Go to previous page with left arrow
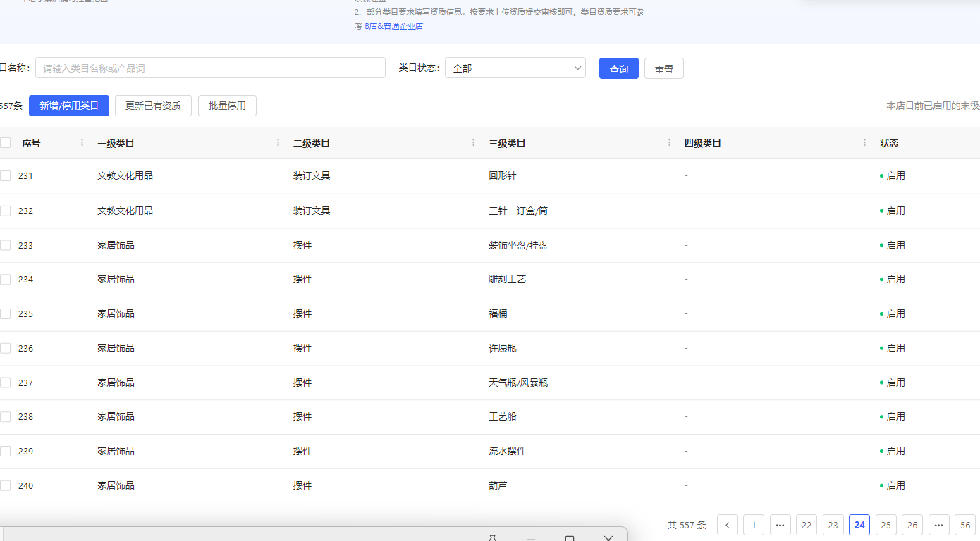The width and height of the screenshot is (980, 541). 728,525
